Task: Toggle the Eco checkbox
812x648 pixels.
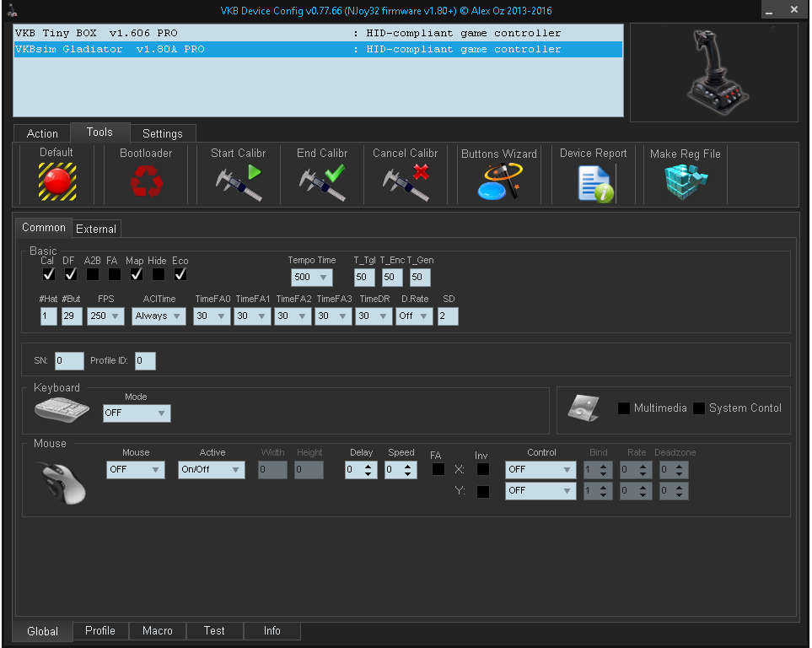Action: 180,274
